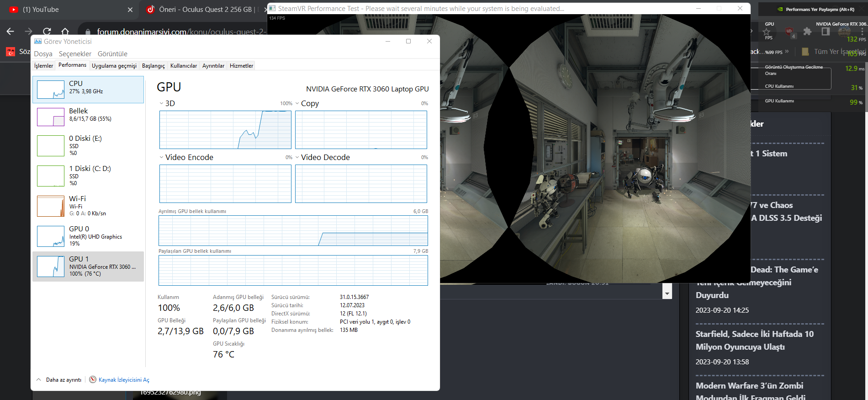Open the Chrome three-dot menu
This screenshot has height=400, width=868.
[x=862, y=32]
